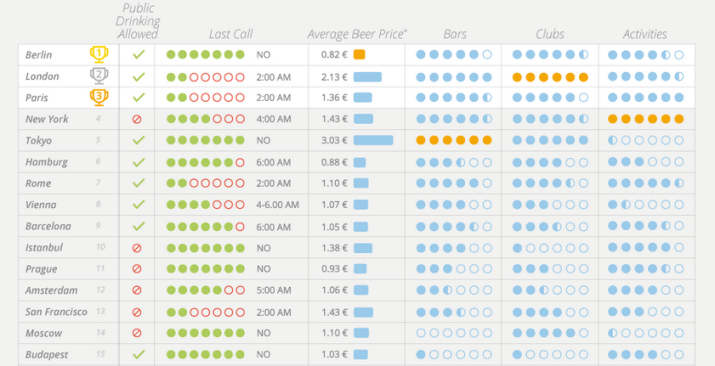Viewport: 715px width, 366px height.
Task: Click Amsterdam's red no-drinking icon
Action: (136, 290)
